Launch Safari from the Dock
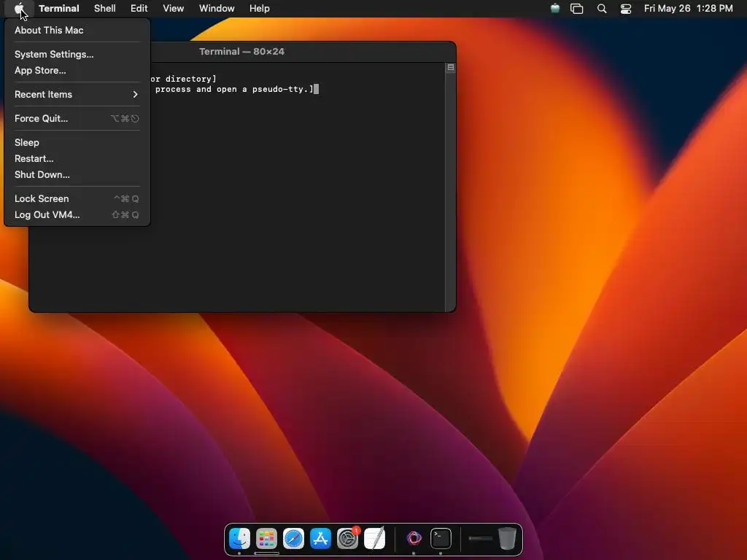747x560 pixels. 293,539
